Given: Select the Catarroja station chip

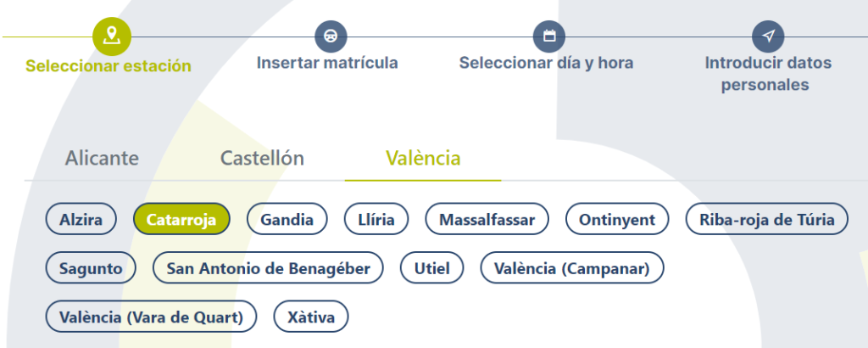Looking at the screenshot, I should pos(181,220).
